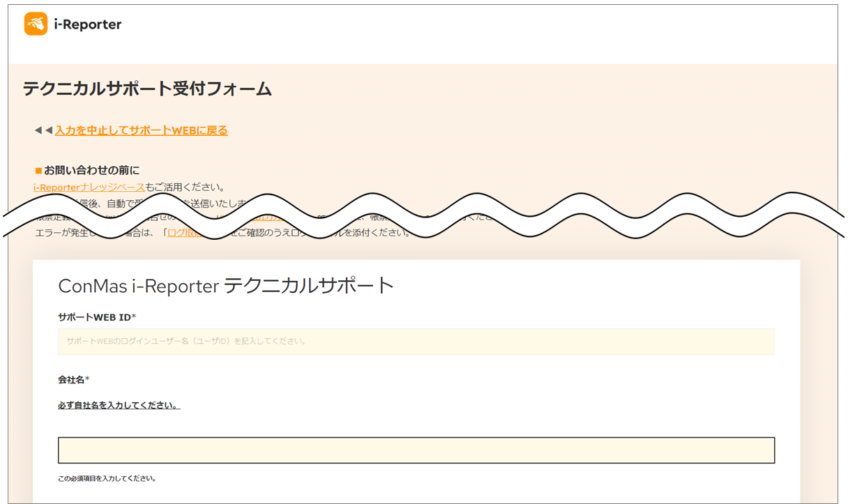Click the orange i-Reporter logo icon
This screenshot has height=504, width=848.
click(x=36, y=24)
